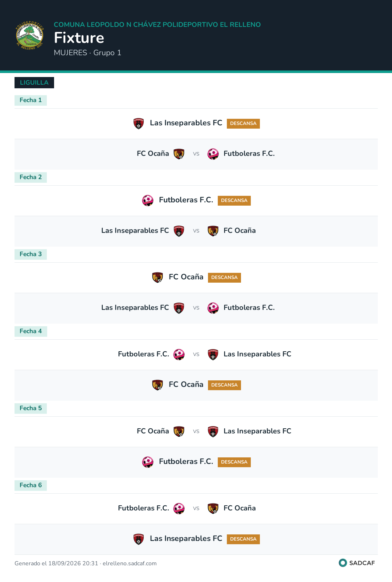Click the vs separator in Fecha 5 match
The height and width of the screenshot is (582, 392).
point(196,432)
